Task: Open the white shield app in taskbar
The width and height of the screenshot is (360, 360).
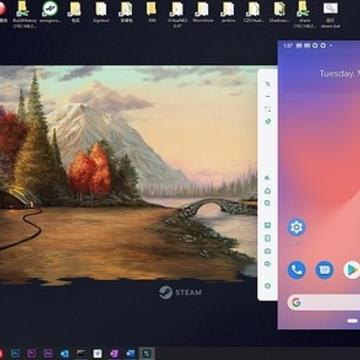Action: 98,353
